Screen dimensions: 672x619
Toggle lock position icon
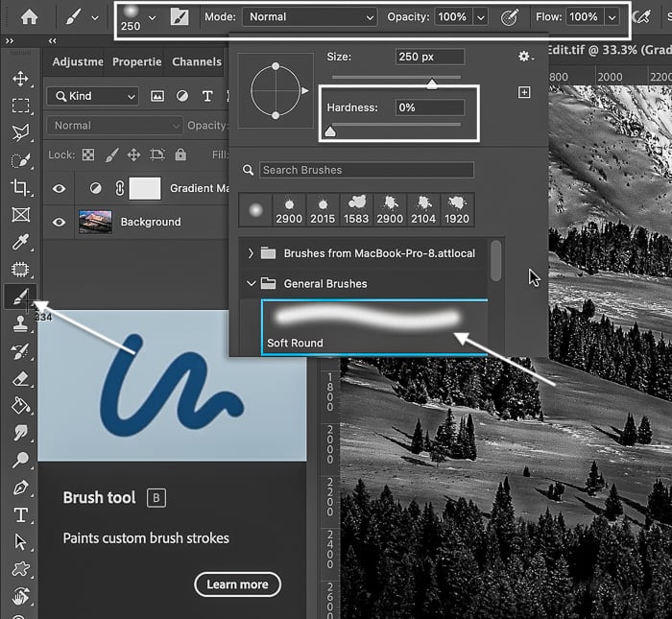(x=134, y=155)
